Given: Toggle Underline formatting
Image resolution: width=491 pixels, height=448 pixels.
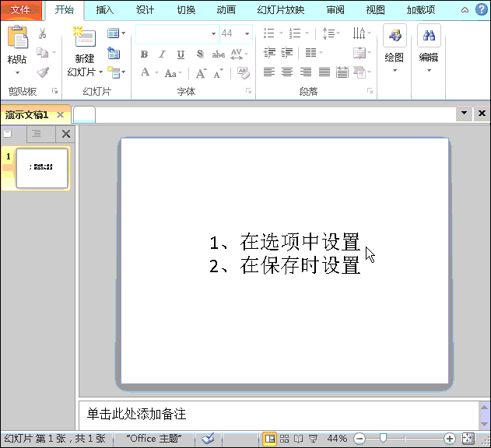Looking at the screenshot, I should tap(181, 54).
